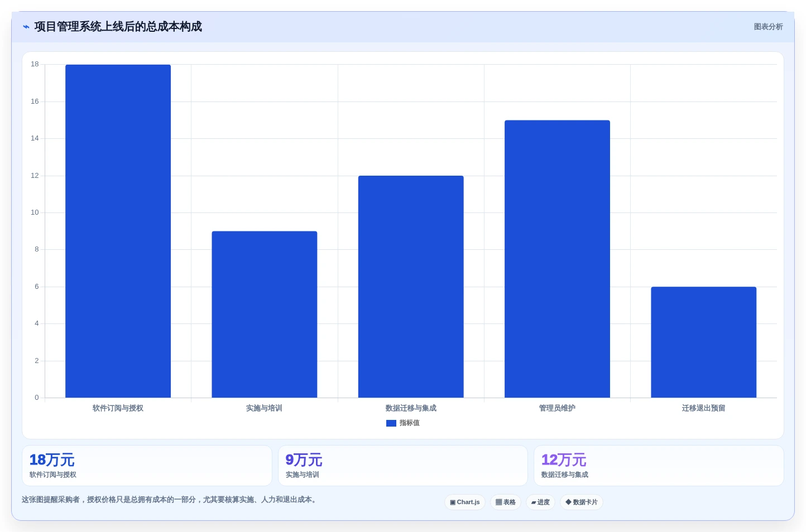Click the x-axis label 管理员维护
The image size is (806, 532).
click(557, 408)
